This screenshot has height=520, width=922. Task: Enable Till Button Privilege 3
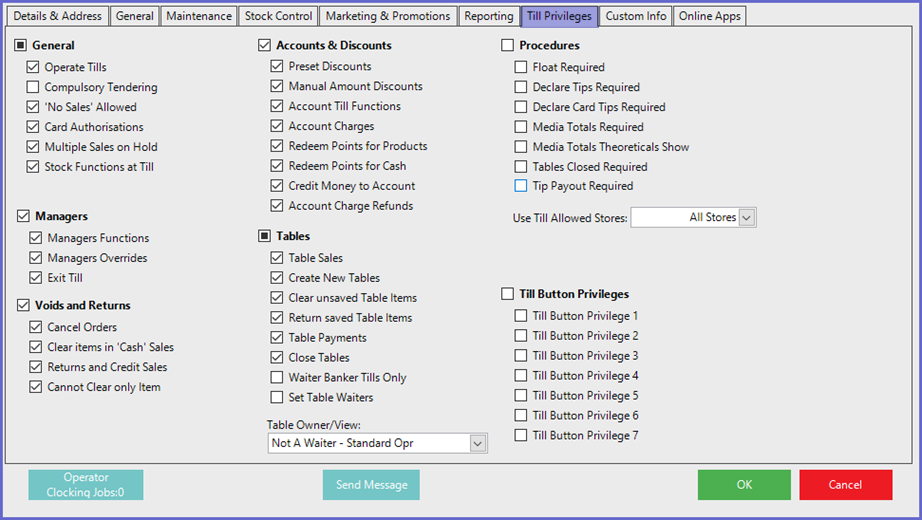coord(521,356)
